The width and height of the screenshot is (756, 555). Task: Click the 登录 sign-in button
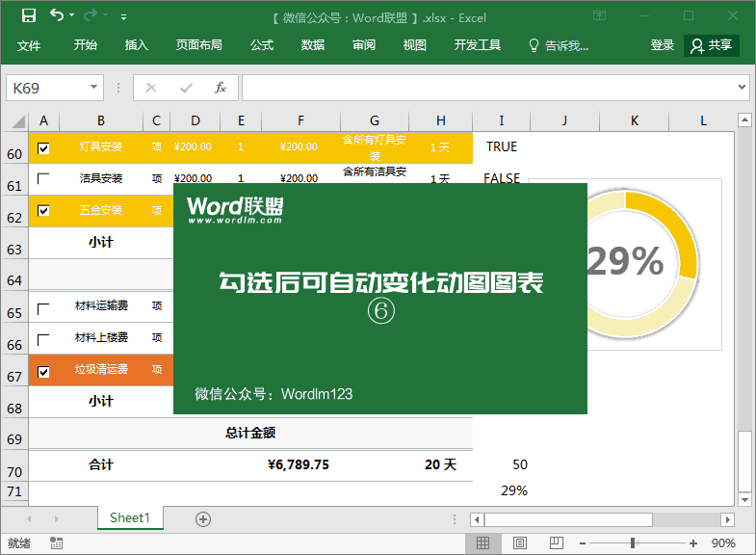click(662, 45)
